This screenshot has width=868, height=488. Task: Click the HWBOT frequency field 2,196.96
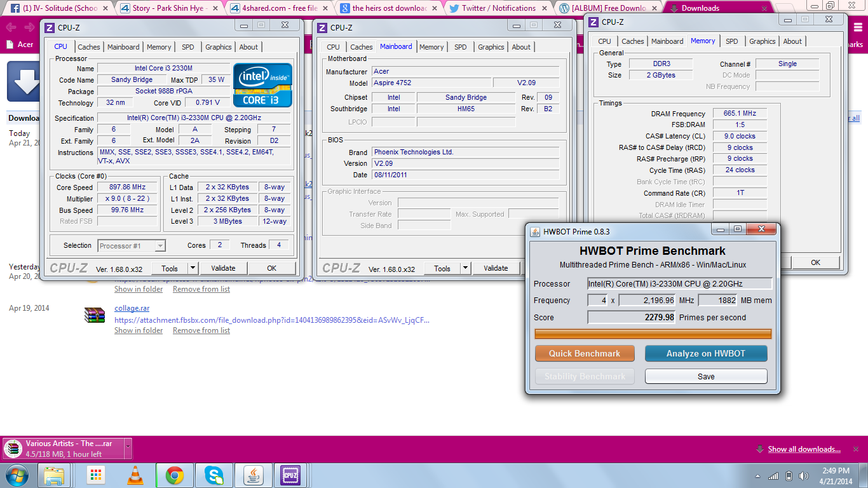[x=647, y=300]
